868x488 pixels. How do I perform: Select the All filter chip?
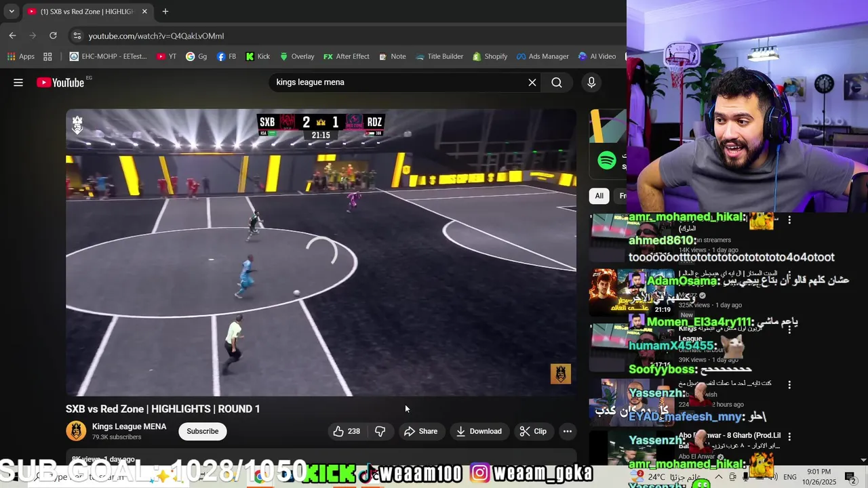(599, 196)
